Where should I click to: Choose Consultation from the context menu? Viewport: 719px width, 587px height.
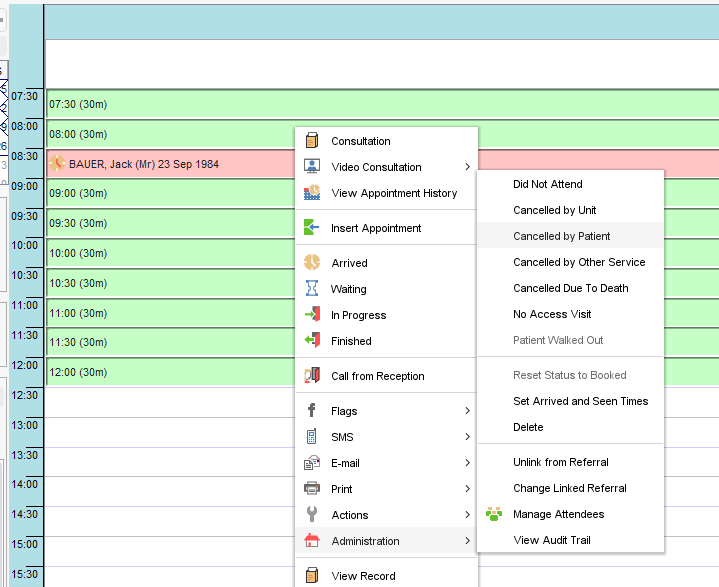point(387,141)
